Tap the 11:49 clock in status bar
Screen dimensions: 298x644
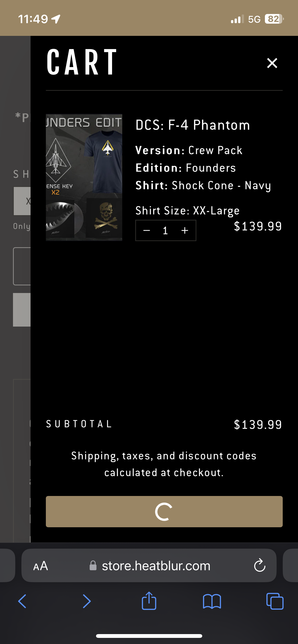(33, 19)
